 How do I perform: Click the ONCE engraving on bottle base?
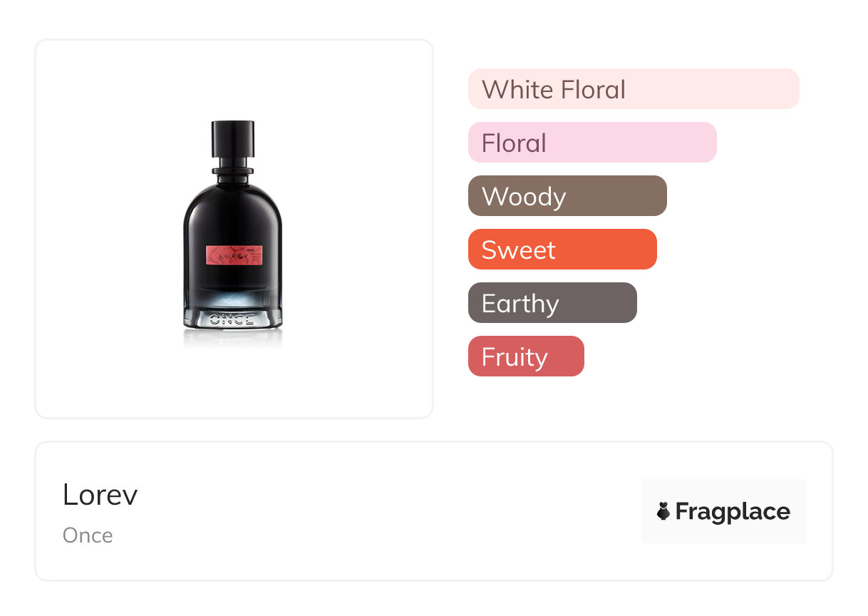pos(233,319)
